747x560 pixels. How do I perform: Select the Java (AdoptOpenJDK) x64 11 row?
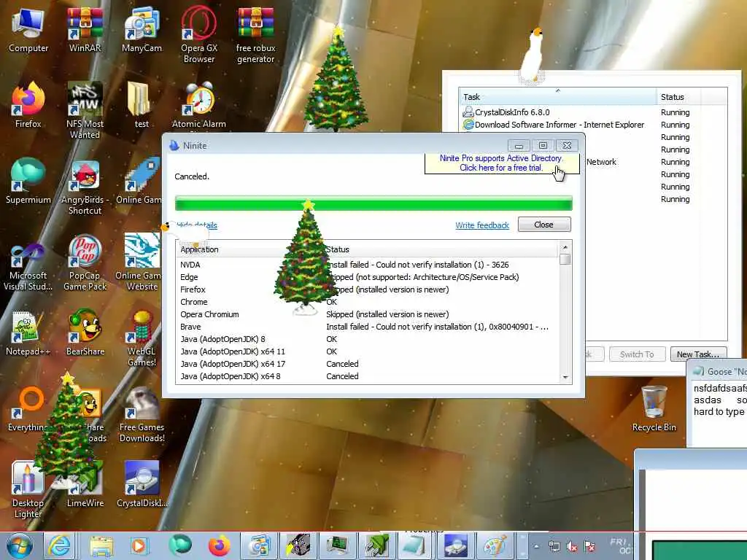(367, 351)
